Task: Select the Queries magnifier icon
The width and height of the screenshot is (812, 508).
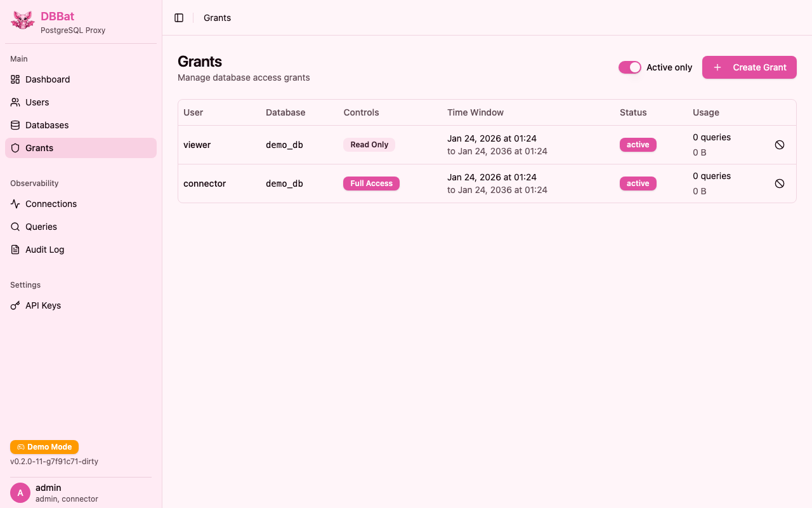Action: (14, 227)
